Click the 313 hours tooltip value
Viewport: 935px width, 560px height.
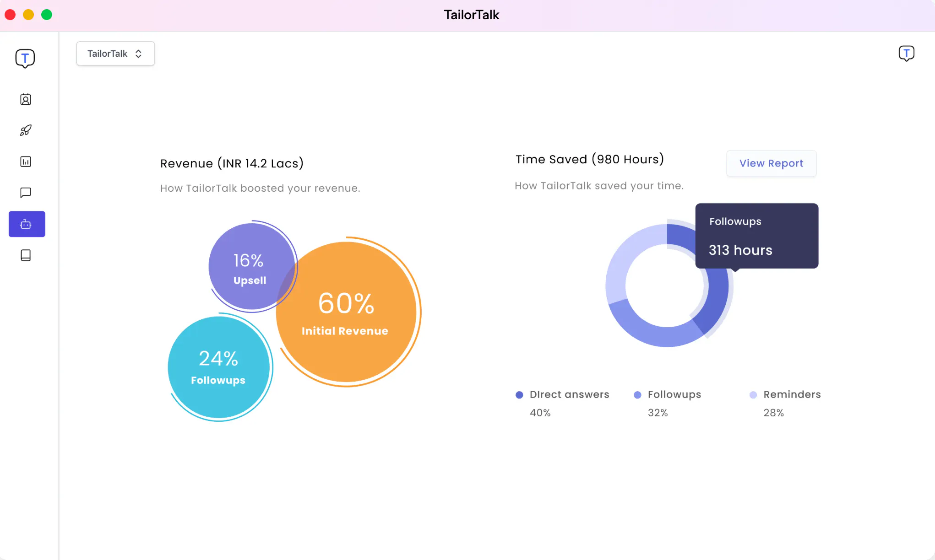click(740, 250)
